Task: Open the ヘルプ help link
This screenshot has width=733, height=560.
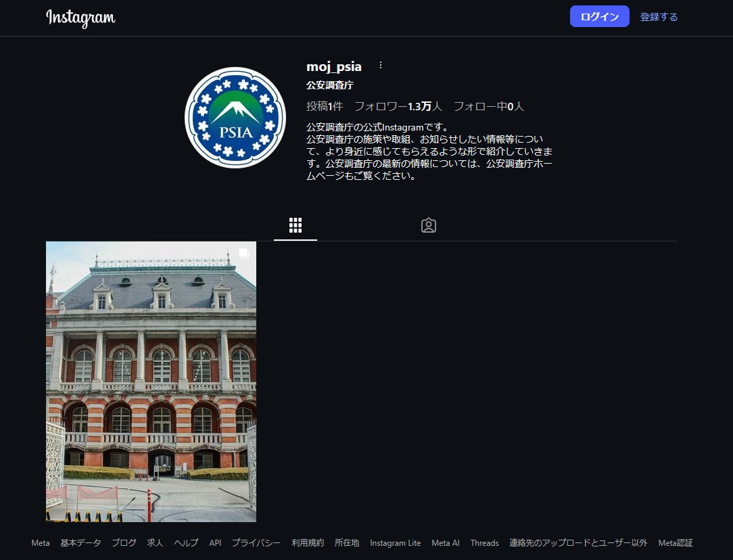Action: point(186,543)
